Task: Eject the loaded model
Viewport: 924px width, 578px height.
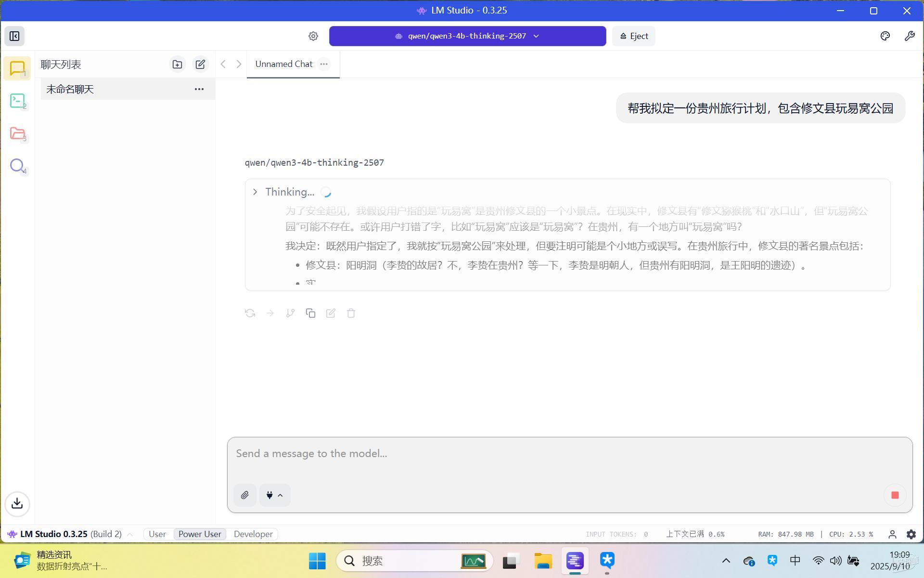Action: pyautogui.click(x=633, y=36)
